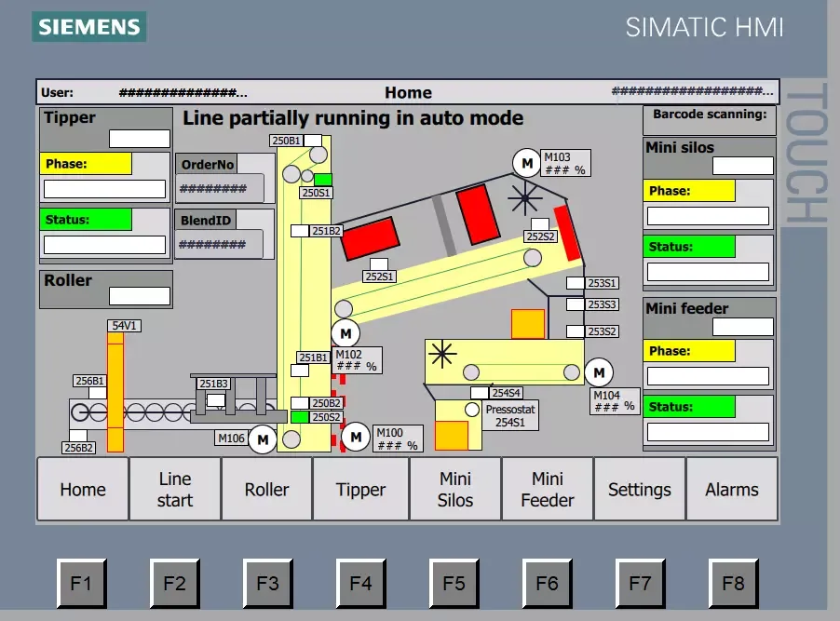Click the green 250S2 sensor indicator
This screenshot has width=840, height=621.
pos(300,417)
